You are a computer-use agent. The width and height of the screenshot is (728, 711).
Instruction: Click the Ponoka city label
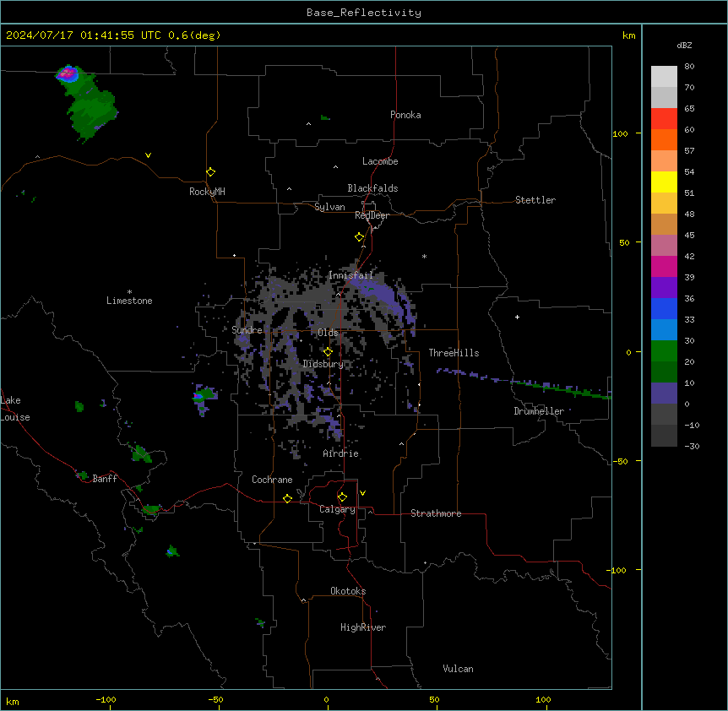pyautogui.click(x=405, y=115)
